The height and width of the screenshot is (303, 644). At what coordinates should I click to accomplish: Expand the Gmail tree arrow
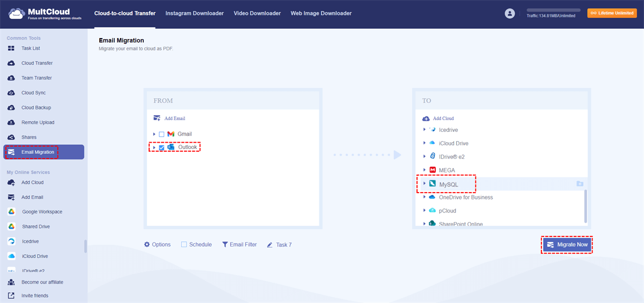point(154,134)
